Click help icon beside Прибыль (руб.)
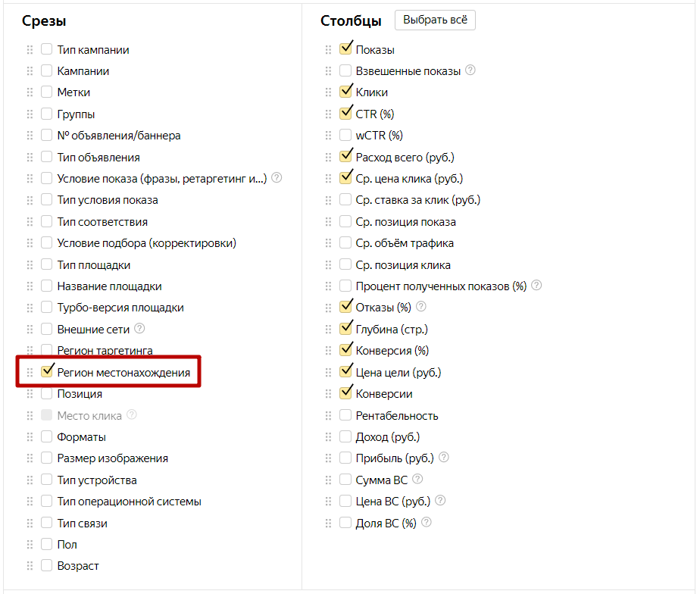 pos(444,458)
